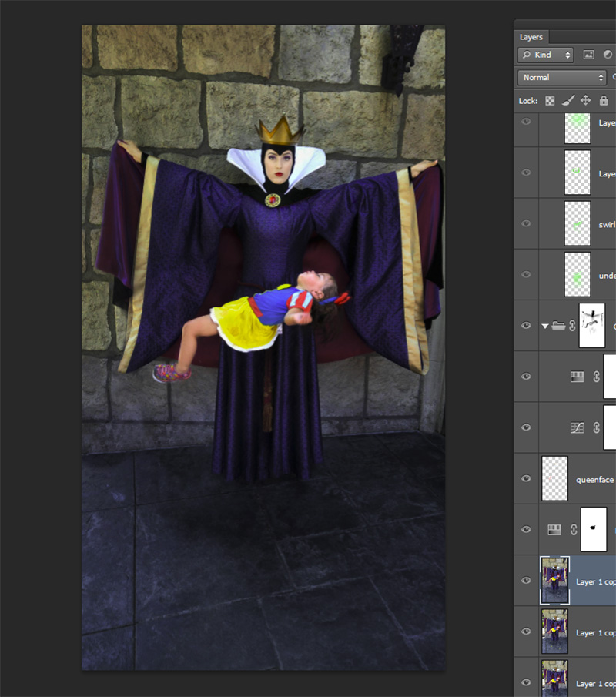
Task: Hide adjustment layer directly under group folder
Action: pyautogui.click(x=526, y=377)
